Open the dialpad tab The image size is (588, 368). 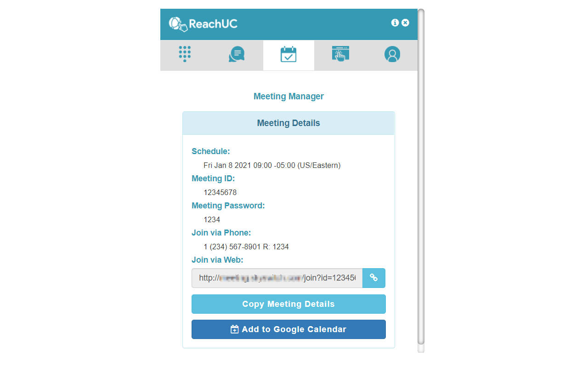[185, 54]
